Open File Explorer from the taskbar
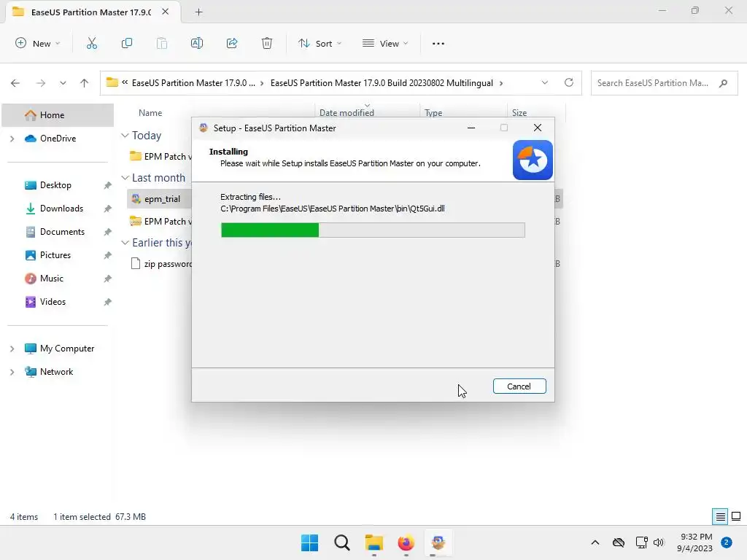 tap(374, 542)
